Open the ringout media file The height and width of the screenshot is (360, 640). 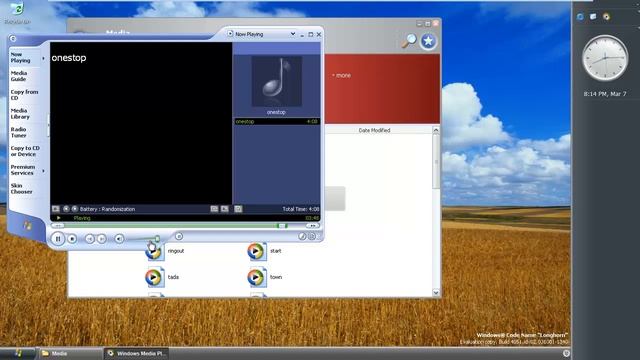[165, 251]
